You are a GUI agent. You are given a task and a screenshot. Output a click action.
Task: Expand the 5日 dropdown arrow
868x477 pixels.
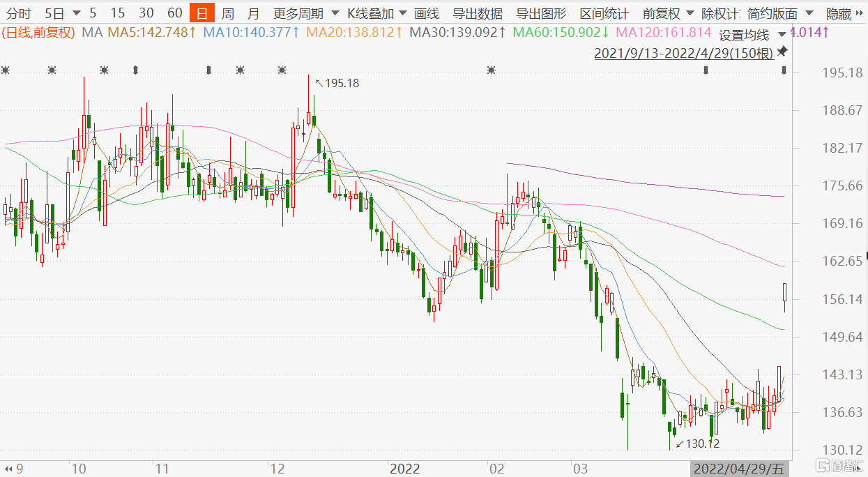point(76,13)
